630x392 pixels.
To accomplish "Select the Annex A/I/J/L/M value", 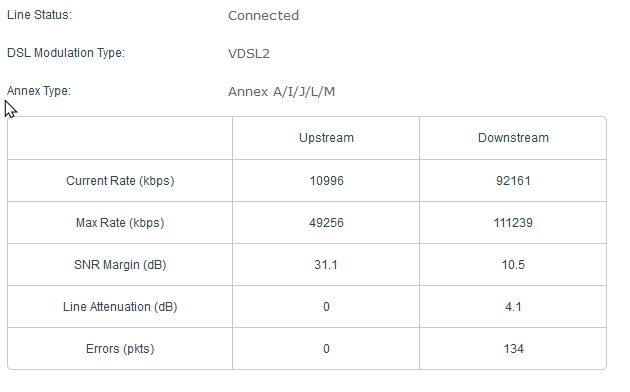I will pos(281,92).
